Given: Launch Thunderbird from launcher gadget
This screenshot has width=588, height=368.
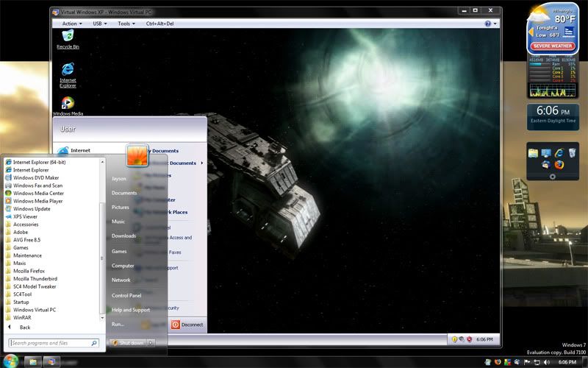Looking at the screenshot, I should coord(546,164).
